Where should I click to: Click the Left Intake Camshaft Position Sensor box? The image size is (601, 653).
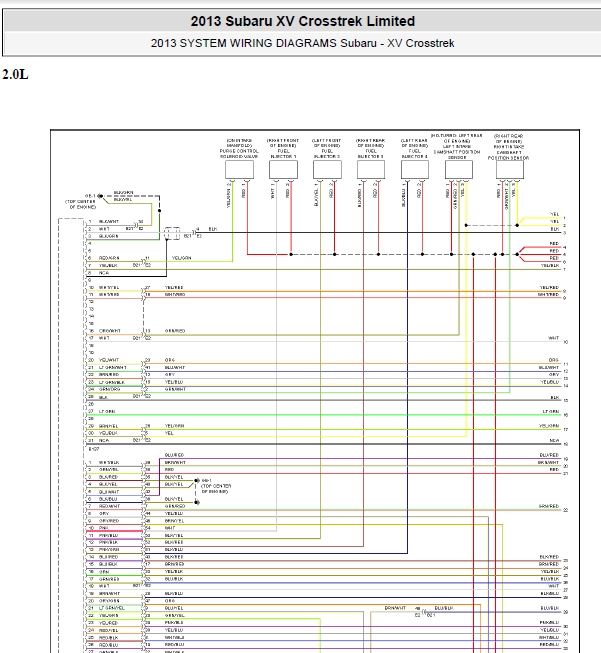pyautogui.click(x=459, y=169)
